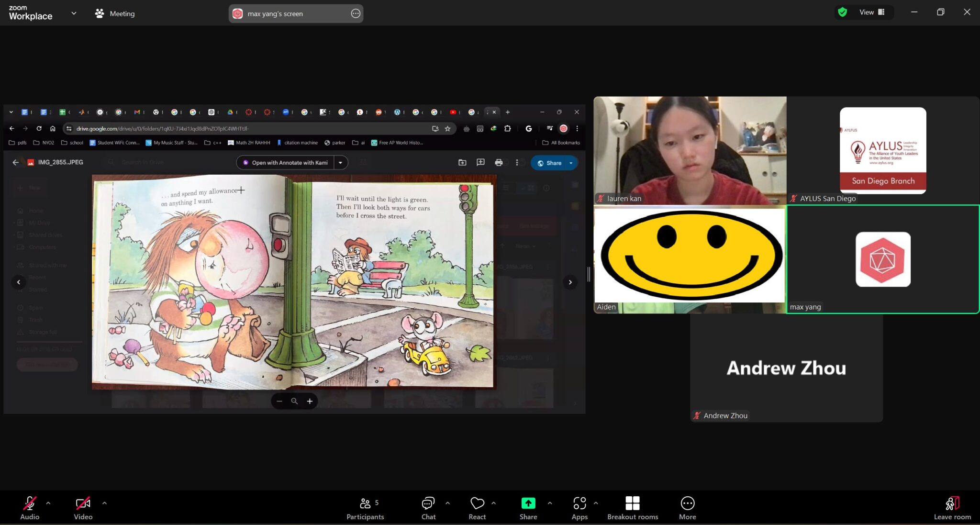This screenshot has width=980, height=525.
Task: Click the Chrome home button
Action: tap(53, 128)
